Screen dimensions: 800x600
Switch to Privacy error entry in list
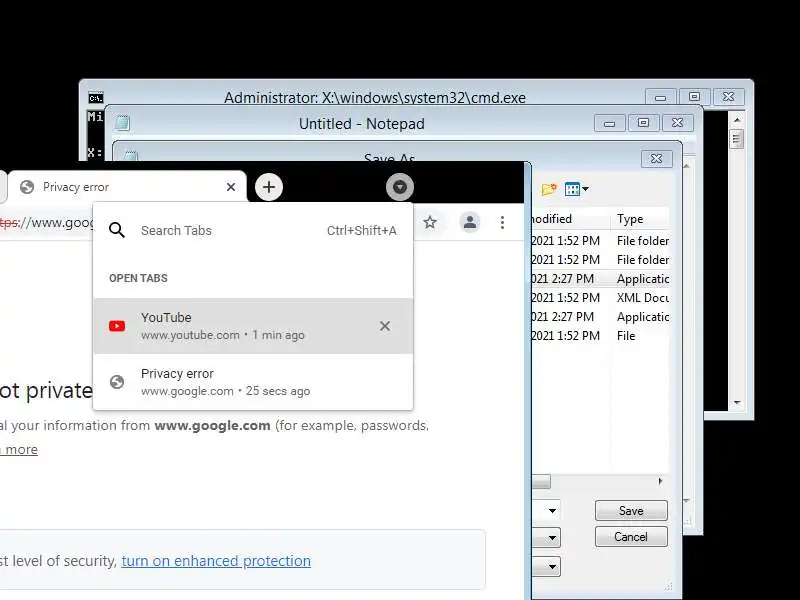pyautogui.click(x=253, y=382)
